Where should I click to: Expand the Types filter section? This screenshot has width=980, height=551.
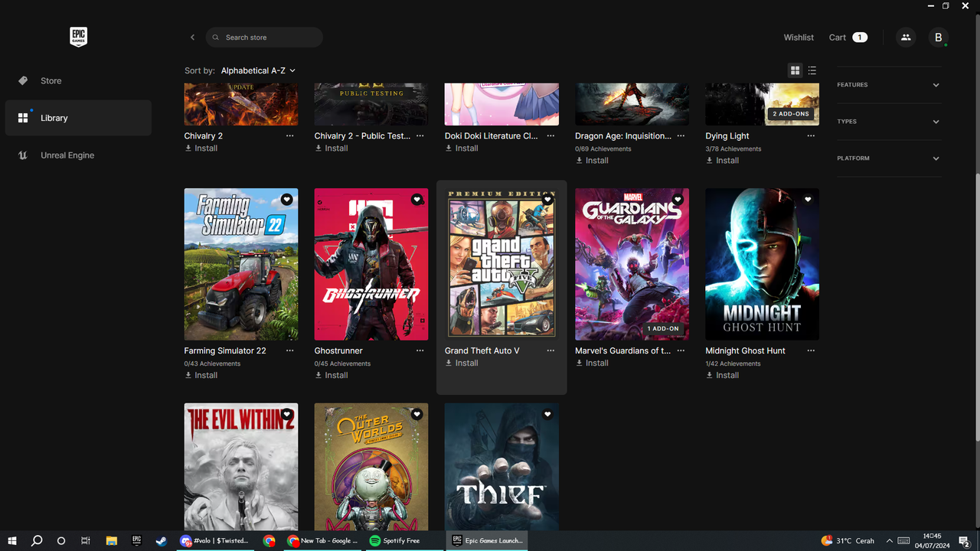889,122
